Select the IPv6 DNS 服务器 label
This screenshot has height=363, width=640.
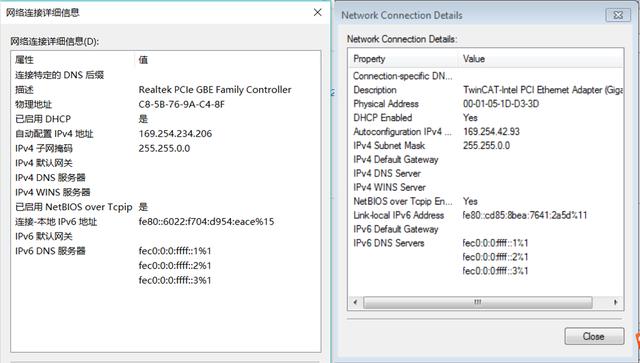[x=50, y=251]
